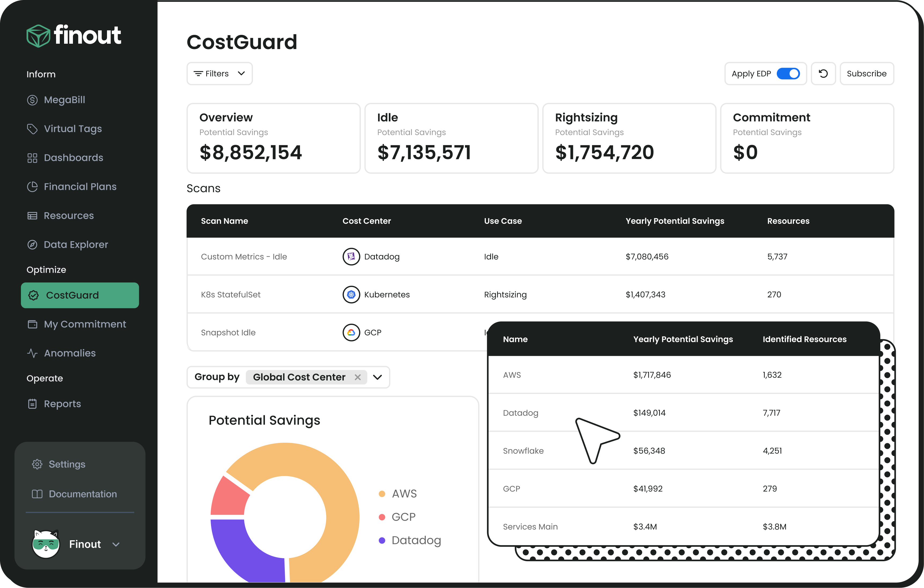924x588 pixels.
Task: Click the filter lines icon
Action: 198,74
